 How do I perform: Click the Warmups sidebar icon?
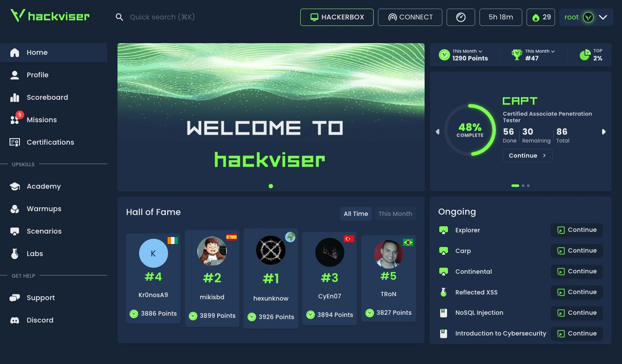coord(15,209)
